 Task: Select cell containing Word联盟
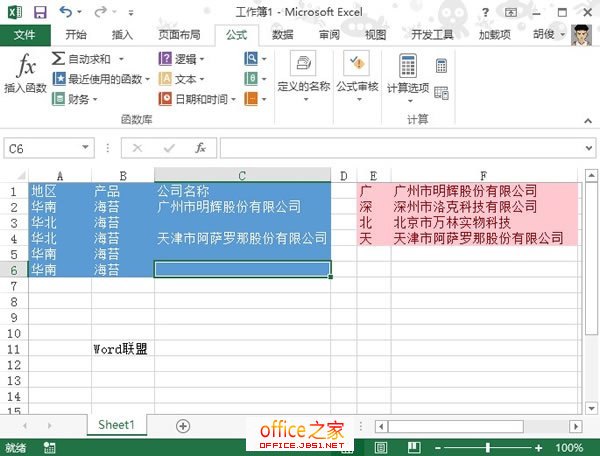point(123,349)
